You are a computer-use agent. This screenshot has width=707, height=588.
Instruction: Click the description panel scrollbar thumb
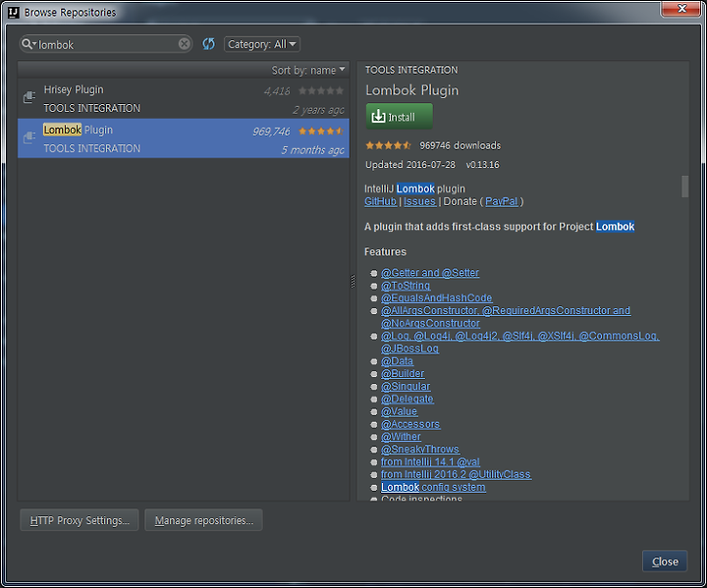click(x=685, y=187)
